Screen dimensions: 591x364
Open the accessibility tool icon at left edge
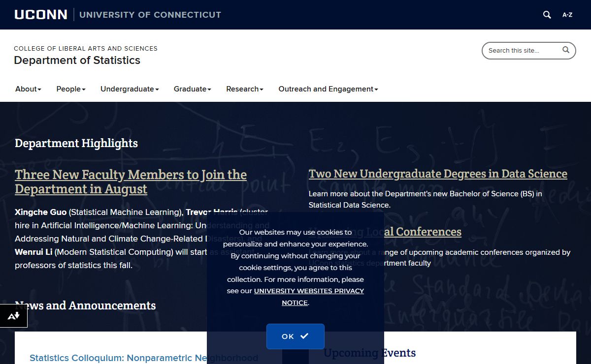coord(13,316)
